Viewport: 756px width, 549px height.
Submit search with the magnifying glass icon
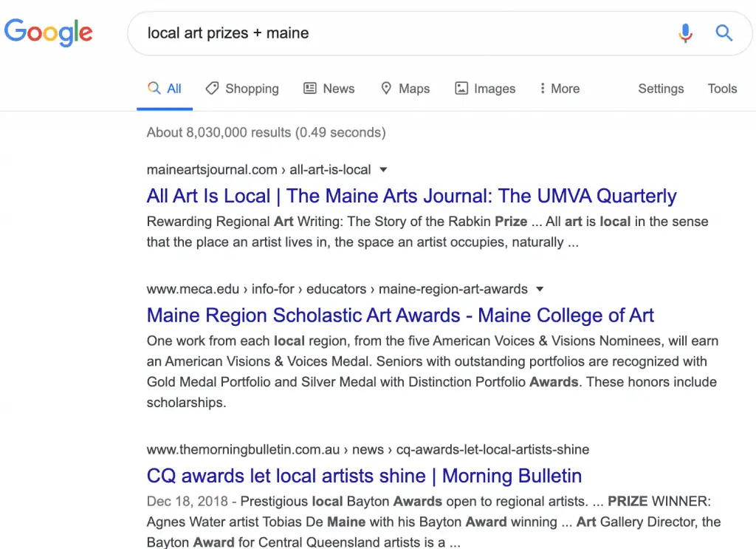click(x=724, y=33)
